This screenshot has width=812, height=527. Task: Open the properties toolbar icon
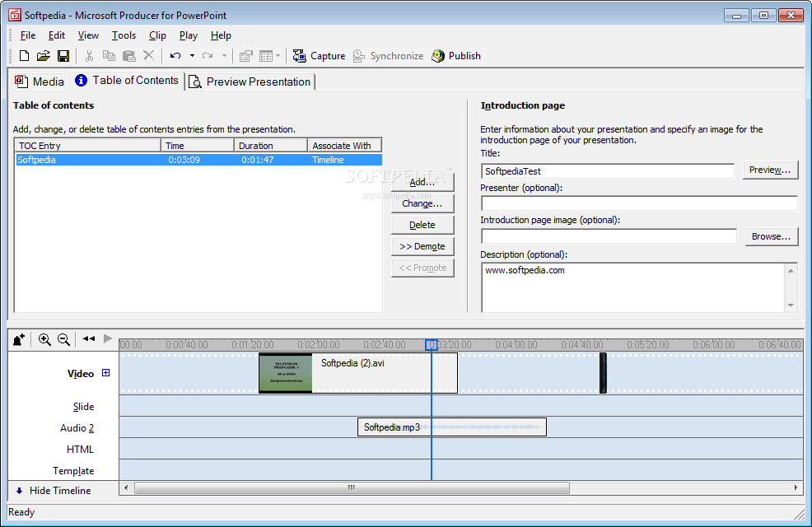pyautogui.click(x=246, y=56)
